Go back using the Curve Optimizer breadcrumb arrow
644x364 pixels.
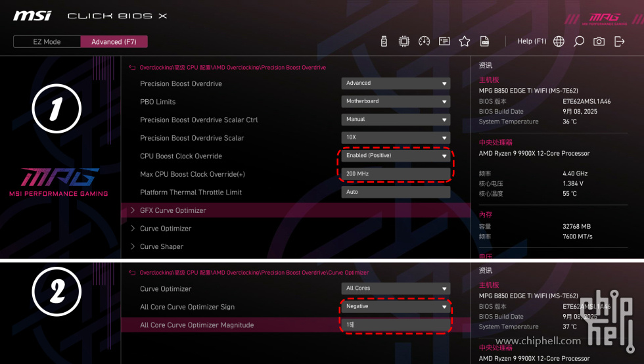(132, 273)
